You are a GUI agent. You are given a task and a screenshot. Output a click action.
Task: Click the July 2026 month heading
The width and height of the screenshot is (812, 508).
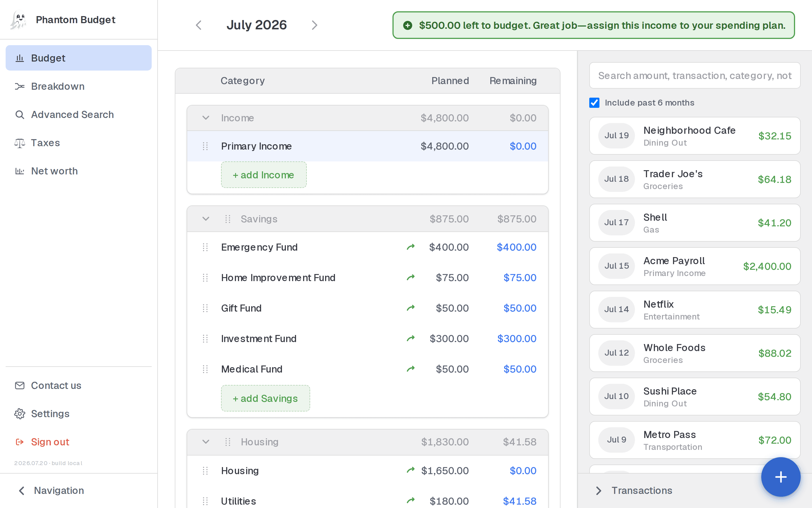click(x=257, y=25)
